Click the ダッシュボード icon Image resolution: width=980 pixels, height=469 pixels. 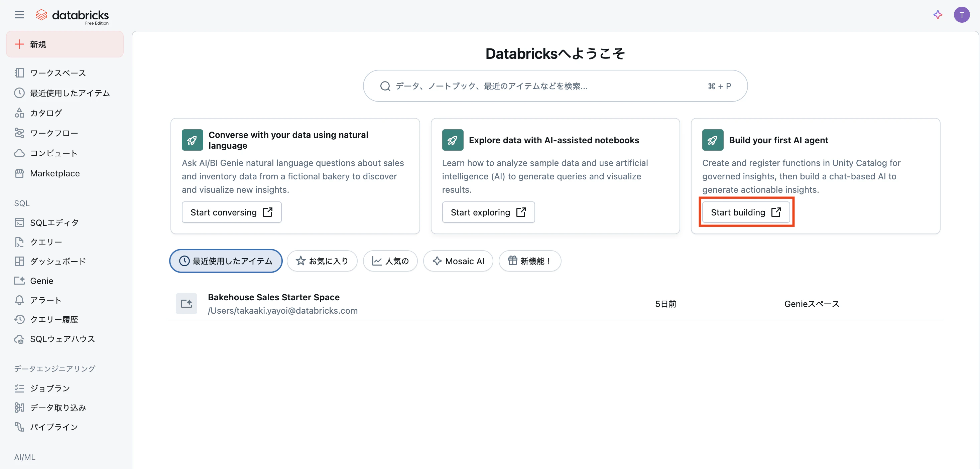tap(19, 262)
